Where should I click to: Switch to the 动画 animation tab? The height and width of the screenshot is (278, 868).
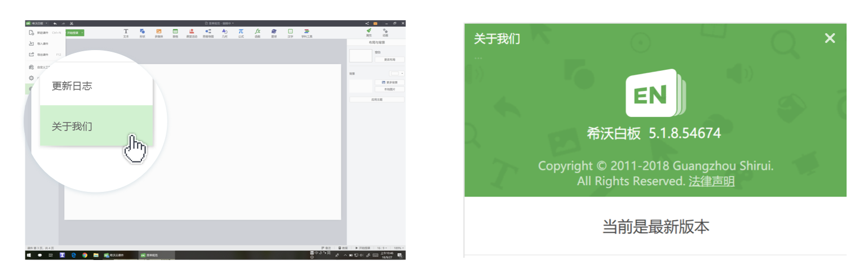click(x=385, y=33)
